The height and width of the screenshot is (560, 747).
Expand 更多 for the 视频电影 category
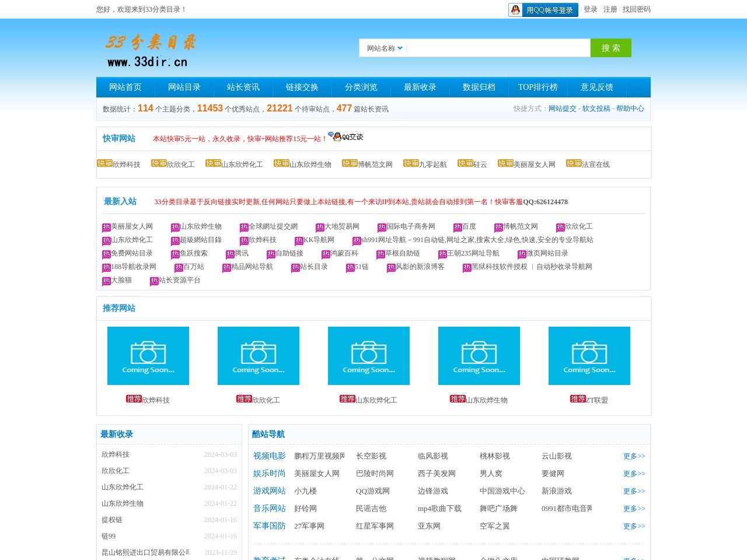[x=634, y=456]
